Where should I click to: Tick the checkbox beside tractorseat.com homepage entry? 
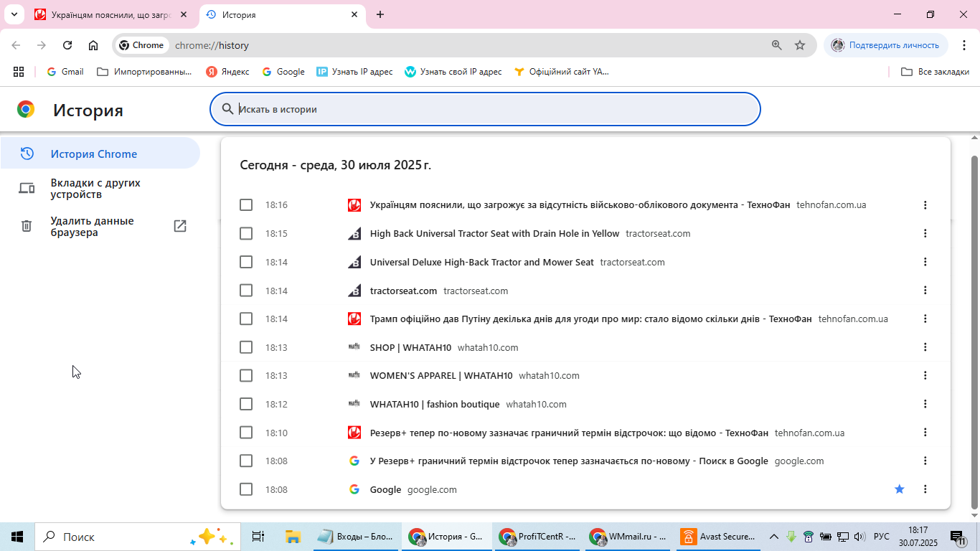coord(246,291)
